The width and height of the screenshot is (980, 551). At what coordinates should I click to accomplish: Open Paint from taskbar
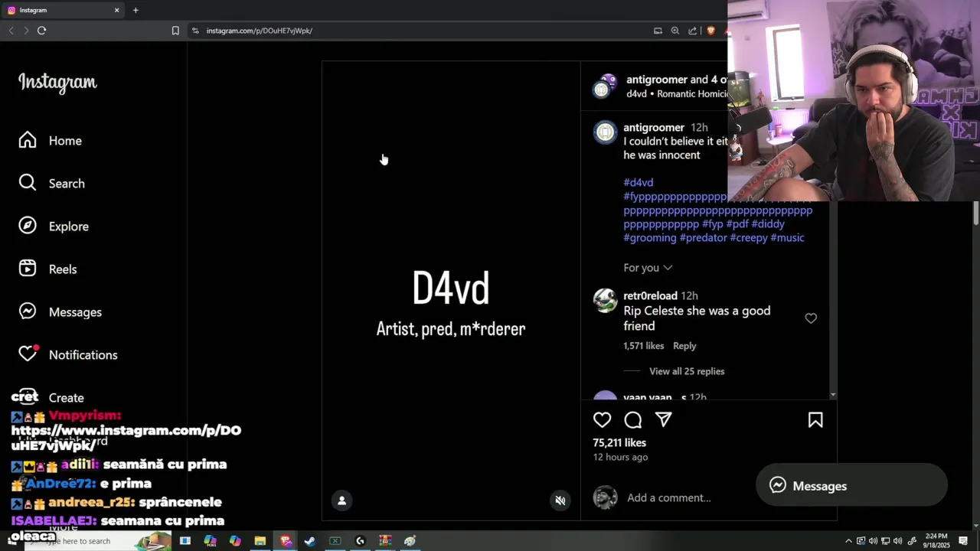point(410,541)
